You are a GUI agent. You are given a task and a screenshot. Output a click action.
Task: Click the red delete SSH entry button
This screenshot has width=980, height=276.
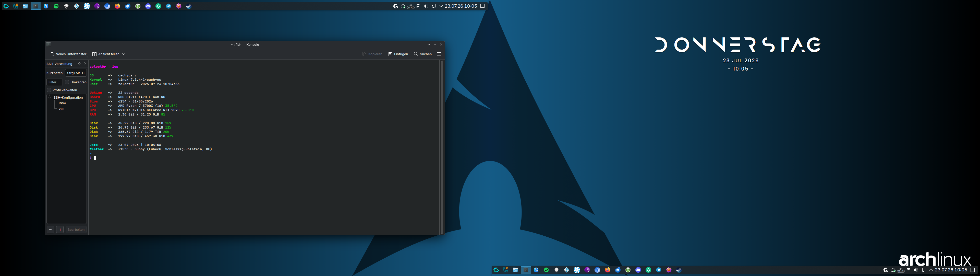[60, 229]
